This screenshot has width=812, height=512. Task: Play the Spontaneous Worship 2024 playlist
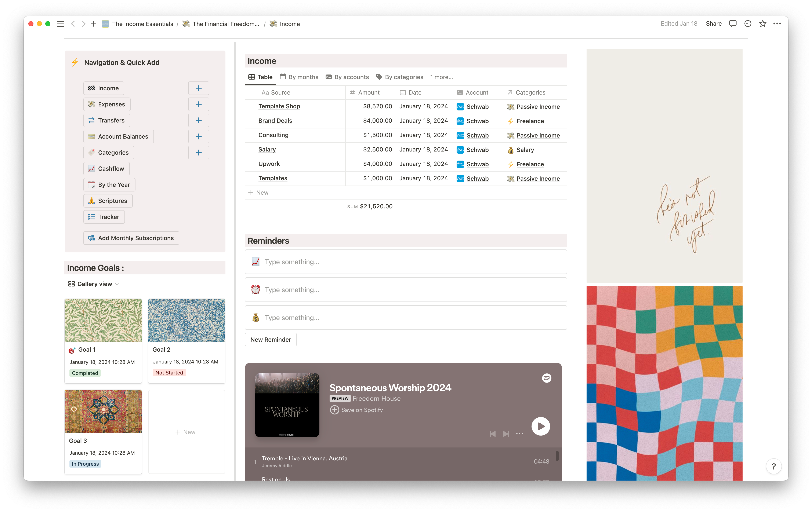[x=541, y=426]
